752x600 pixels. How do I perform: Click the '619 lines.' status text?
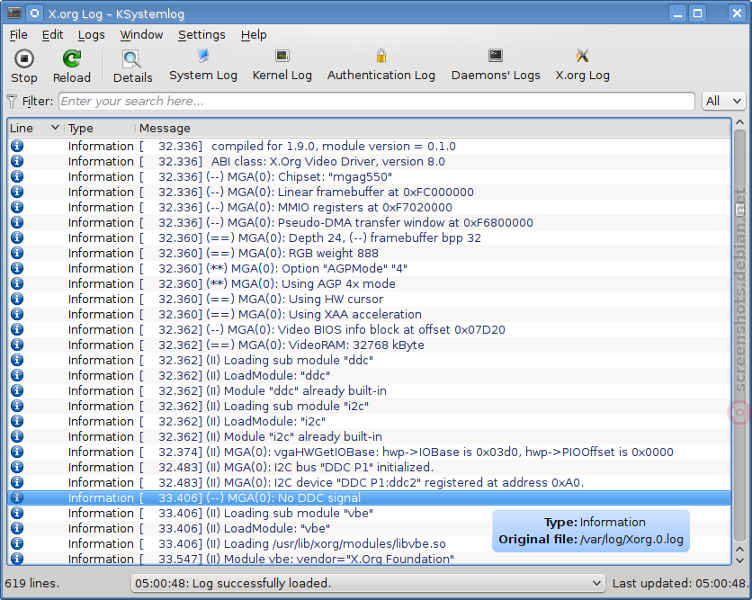point(32,583)
